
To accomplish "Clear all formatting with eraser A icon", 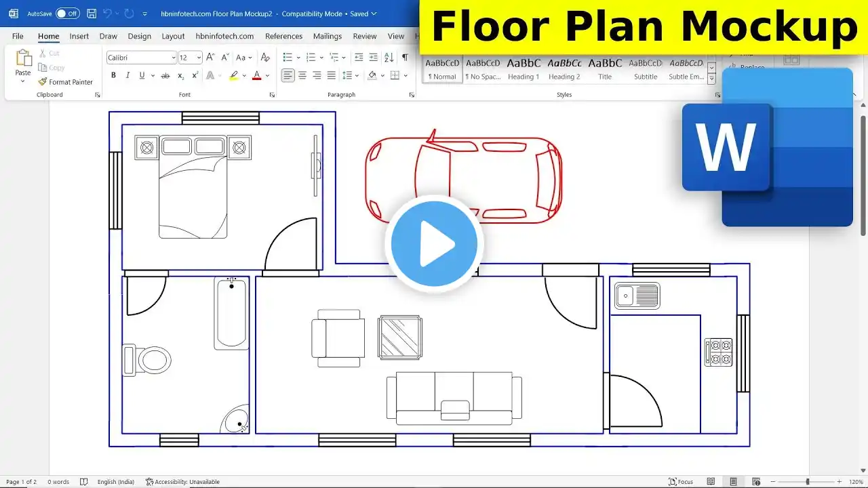I will pos(265,58).
